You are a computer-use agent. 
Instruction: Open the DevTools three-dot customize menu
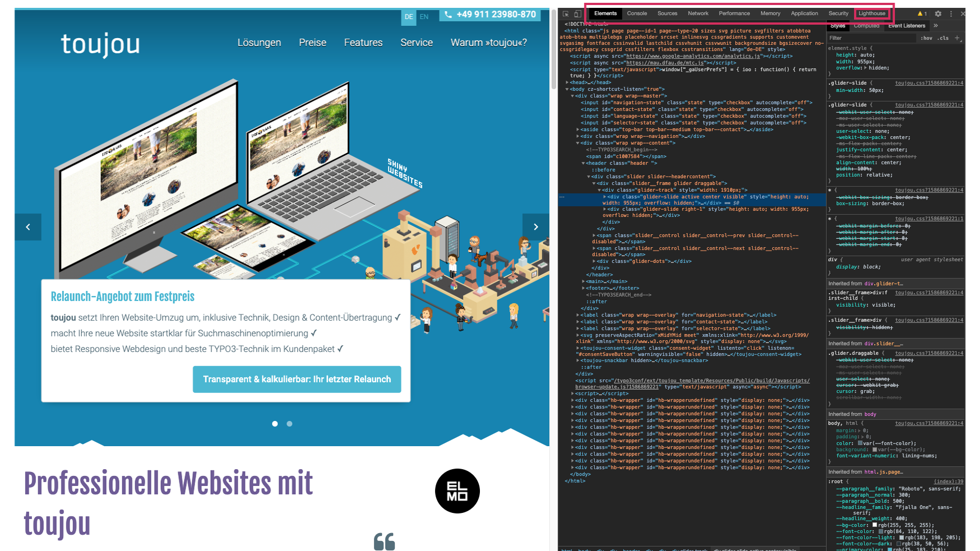coord(951,13)
